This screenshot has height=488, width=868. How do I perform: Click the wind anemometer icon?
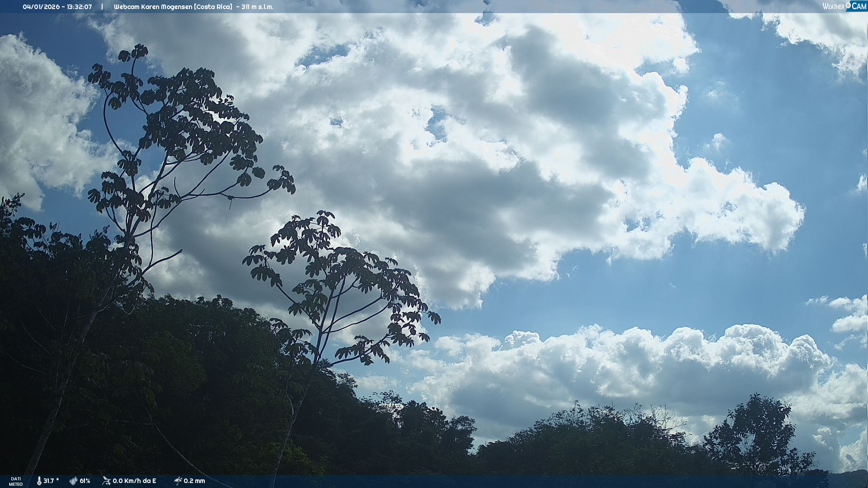coord(106,481)
